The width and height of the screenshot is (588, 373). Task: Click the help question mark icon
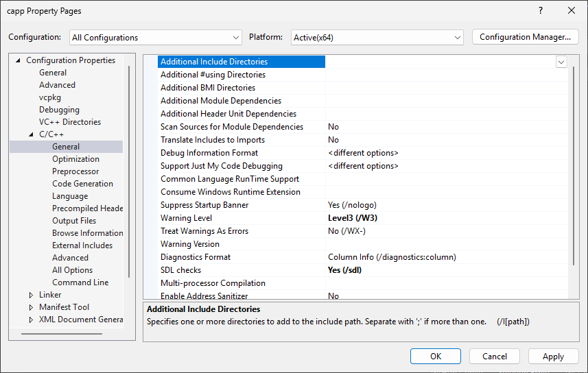pos(541,10)
